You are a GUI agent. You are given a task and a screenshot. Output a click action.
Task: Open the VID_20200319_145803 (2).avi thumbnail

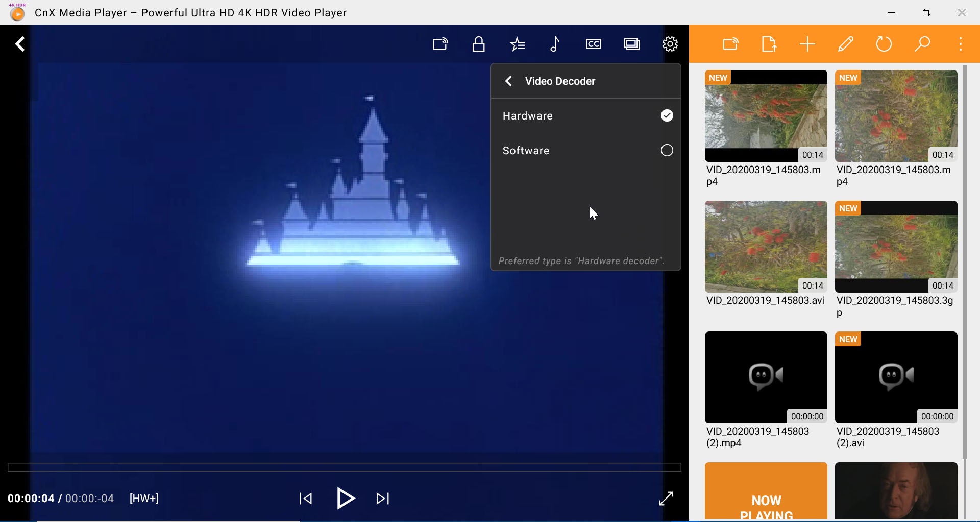897,377
